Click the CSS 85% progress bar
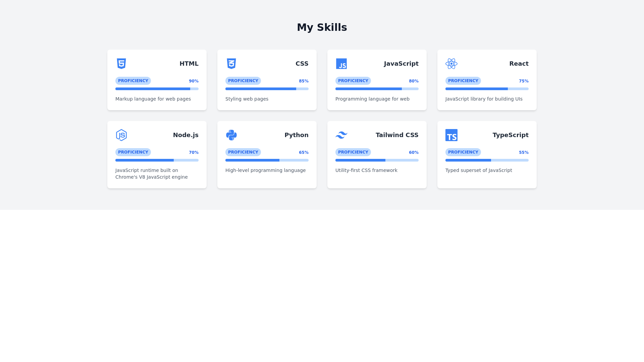Image resolution: width=644 pixels, height=362 pixels. point(267,88)
